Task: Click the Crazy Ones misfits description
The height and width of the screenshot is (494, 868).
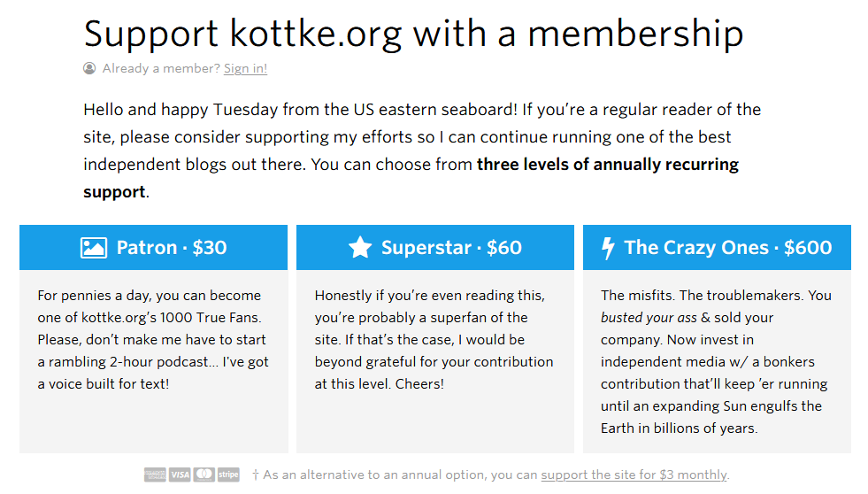Action: click(x=717, y=361)
